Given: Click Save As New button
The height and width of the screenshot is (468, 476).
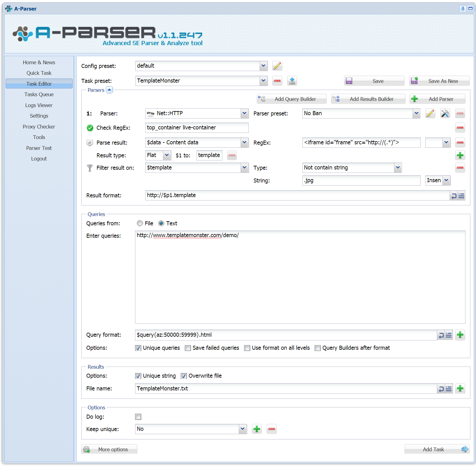Looking at the screenshot, I should 439,81.
